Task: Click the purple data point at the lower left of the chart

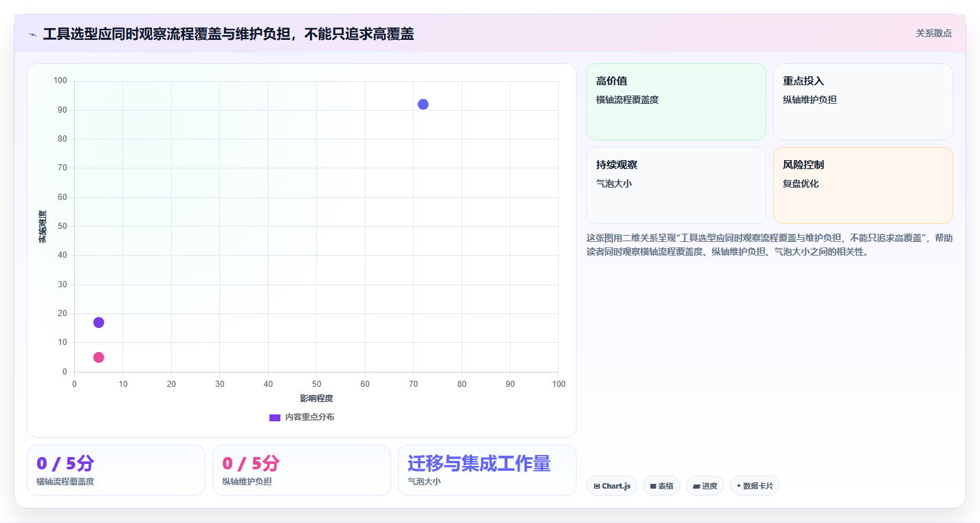Action: 98,322
